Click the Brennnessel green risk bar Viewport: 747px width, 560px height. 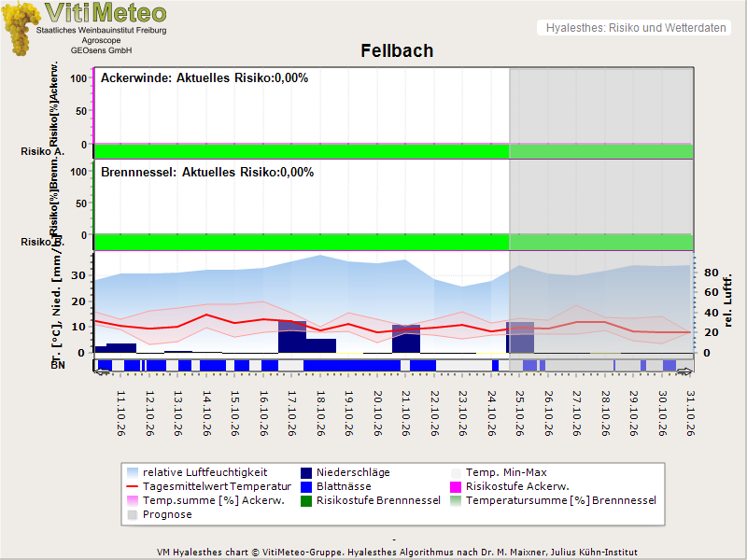[x=393, y=242]
